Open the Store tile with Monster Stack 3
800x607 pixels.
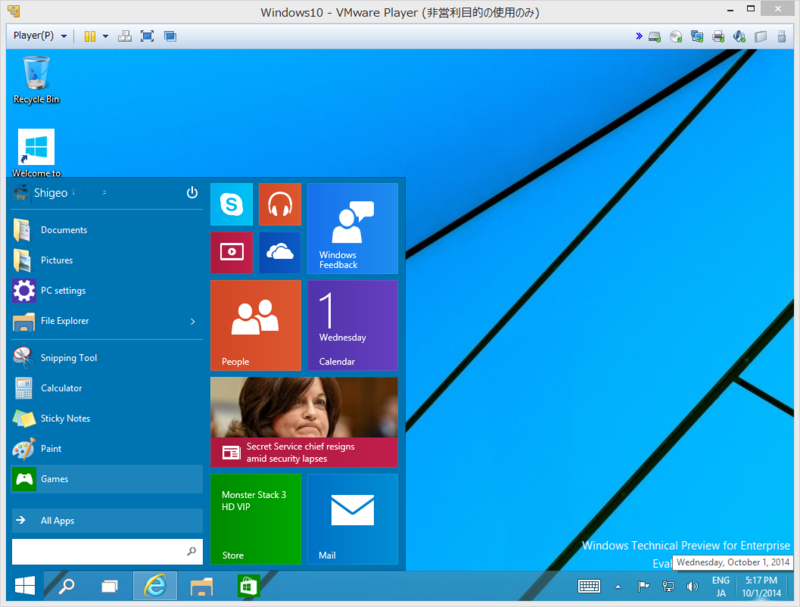[x=256, y=519]
